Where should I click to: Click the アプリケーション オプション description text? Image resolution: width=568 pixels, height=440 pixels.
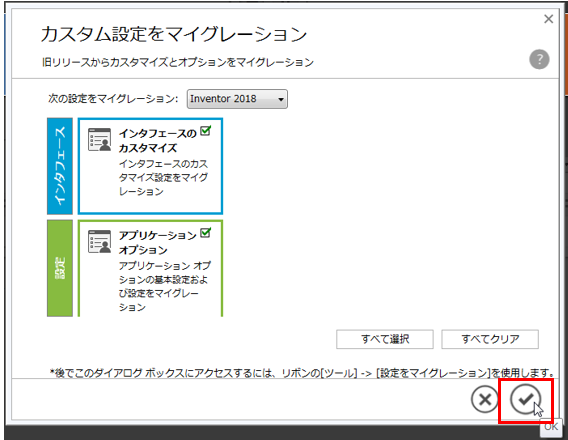[165, 286]
